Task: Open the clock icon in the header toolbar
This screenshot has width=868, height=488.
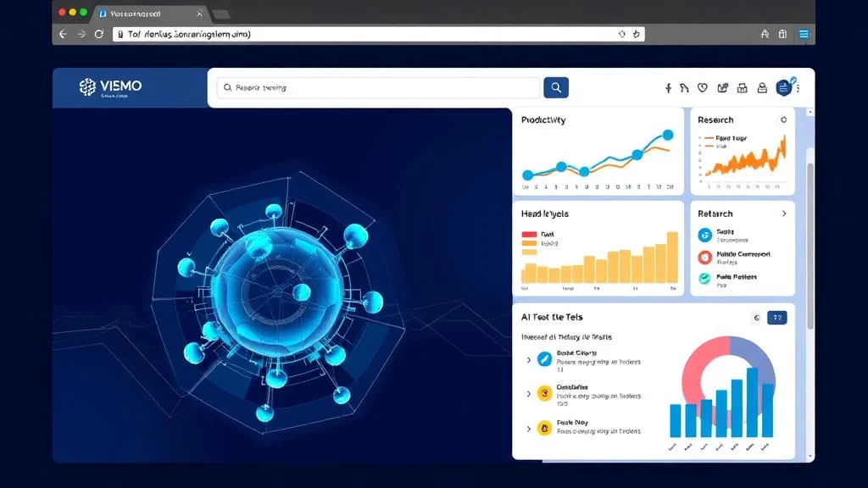Action: point(702,88)
